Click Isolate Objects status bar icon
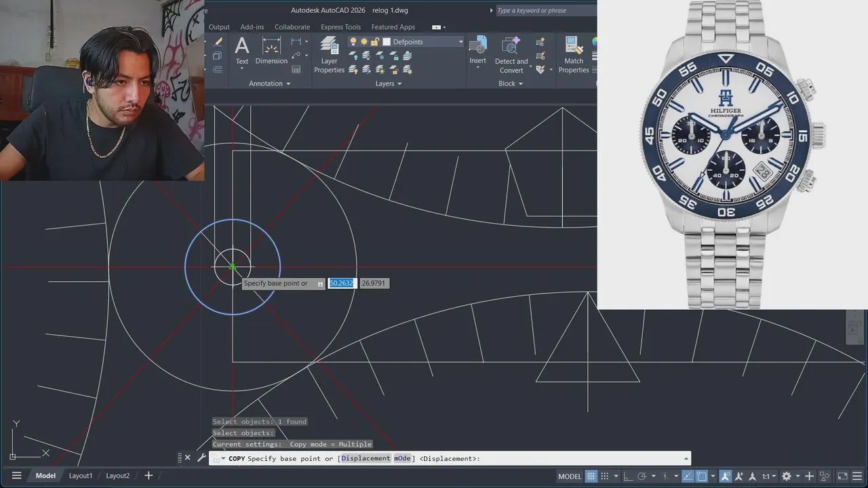Viewport: 868px width, 488px height. [824, 476]
